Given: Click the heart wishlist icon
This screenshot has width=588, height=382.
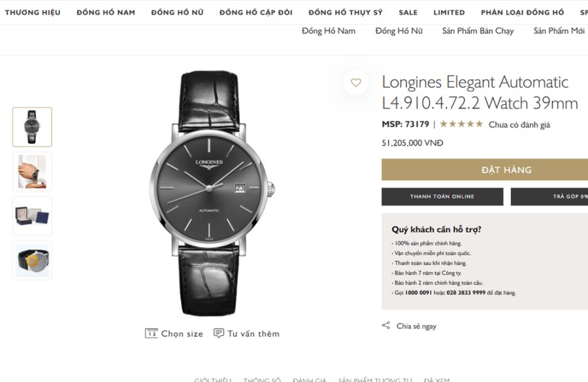Looking at the screenshot, I should 356,83.
